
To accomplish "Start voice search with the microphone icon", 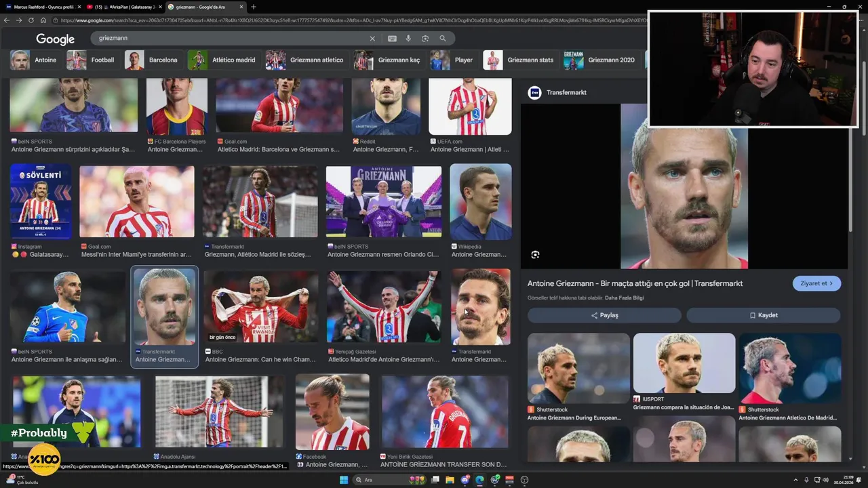I will pos(408,39).
